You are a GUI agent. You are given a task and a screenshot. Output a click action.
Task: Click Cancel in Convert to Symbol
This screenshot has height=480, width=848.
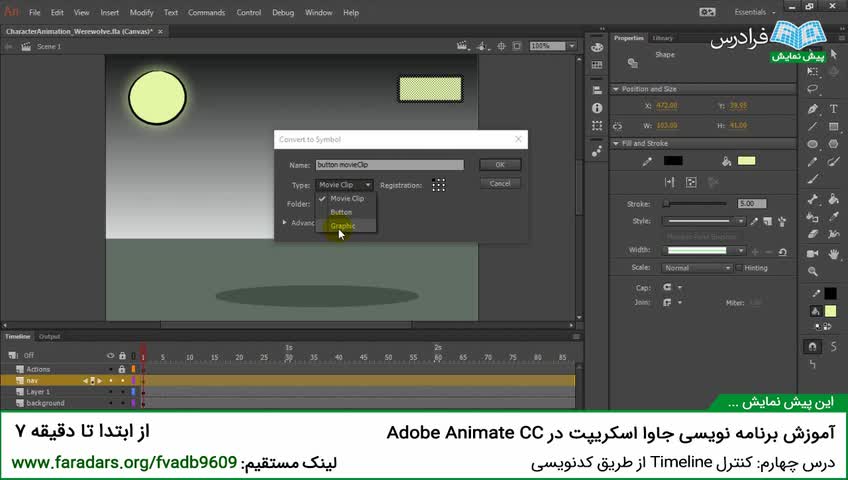pyautogui.click(x=500, y=183)
